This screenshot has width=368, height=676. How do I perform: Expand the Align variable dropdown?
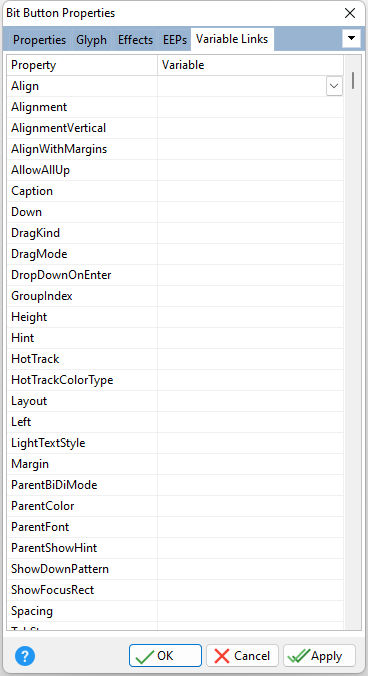pyautogui.click(x=334, y=86)
